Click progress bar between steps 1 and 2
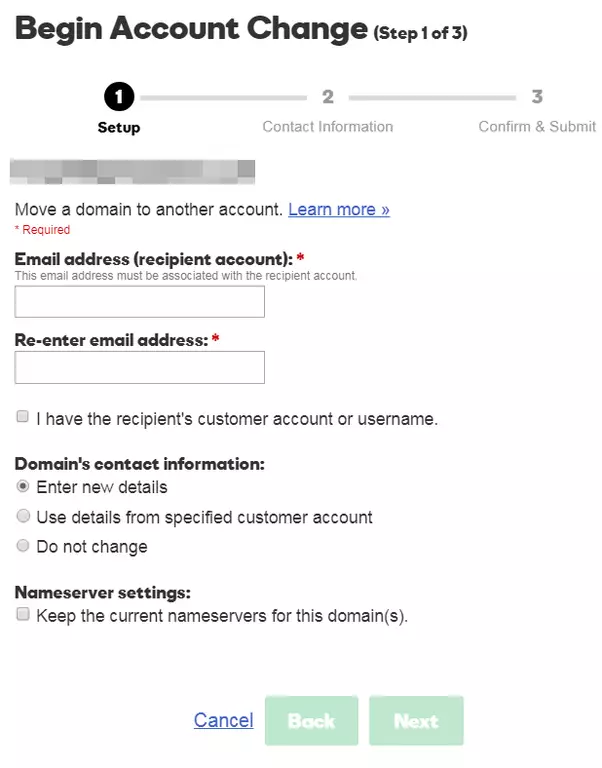This screenshot has width=602, height=768. pyautogui.click(x=223, y=98)
